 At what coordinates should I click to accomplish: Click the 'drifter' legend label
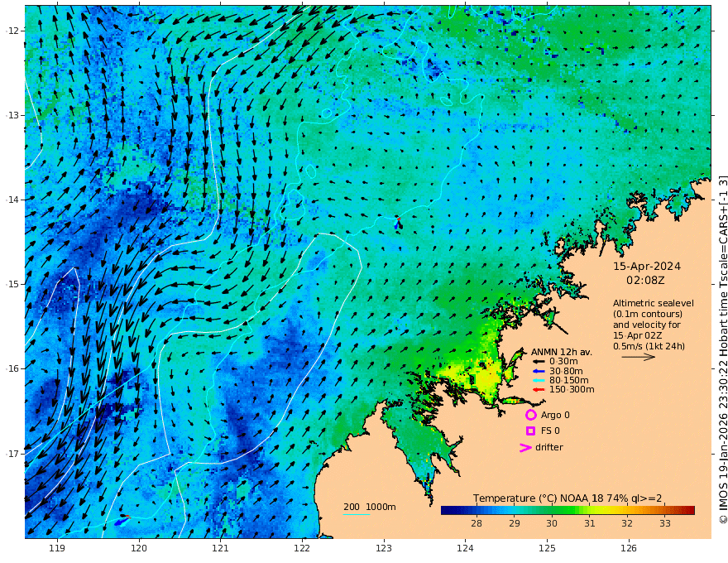(x=548, y=447)
